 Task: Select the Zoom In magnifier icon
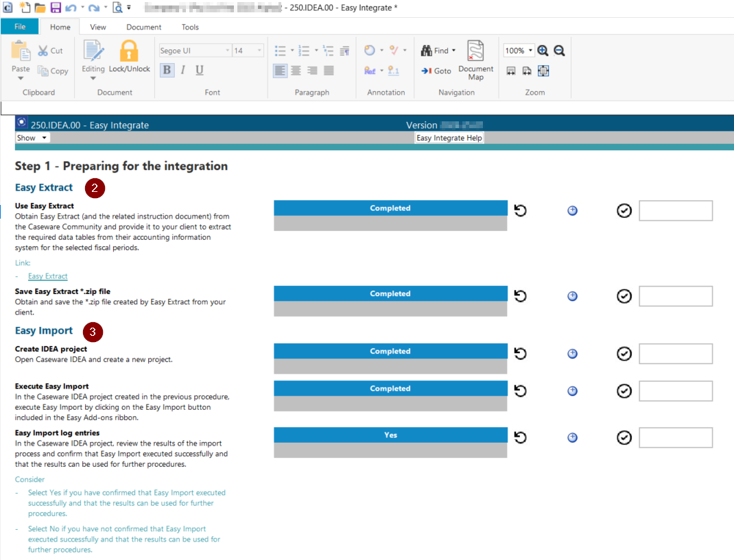[x=543, y=50]
